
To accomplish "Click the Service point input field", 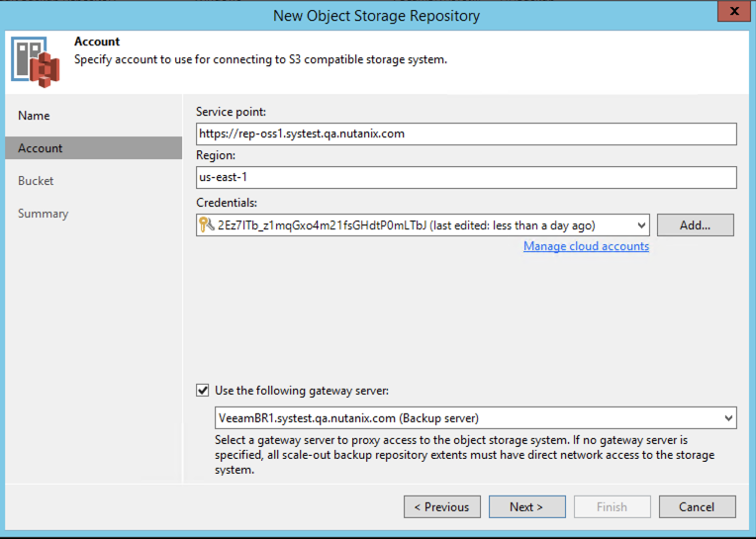I will pyautogui.click(x=466, y=134).
